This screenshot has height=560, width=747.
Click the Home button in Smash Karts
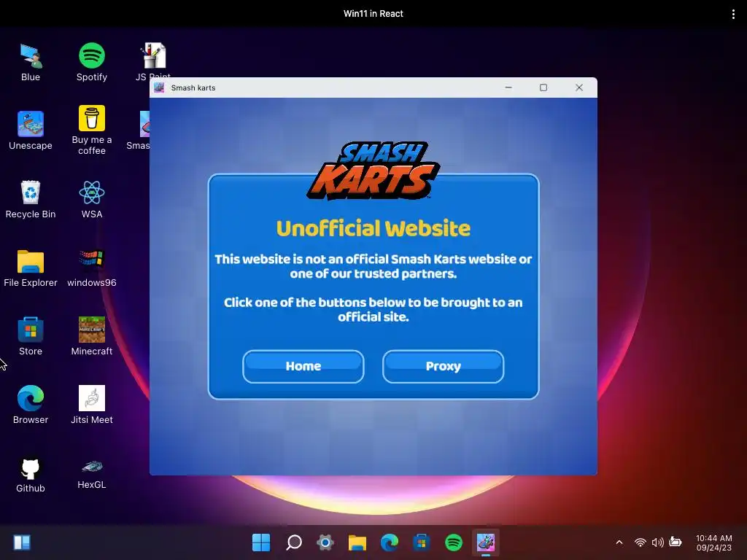(303, 366)
